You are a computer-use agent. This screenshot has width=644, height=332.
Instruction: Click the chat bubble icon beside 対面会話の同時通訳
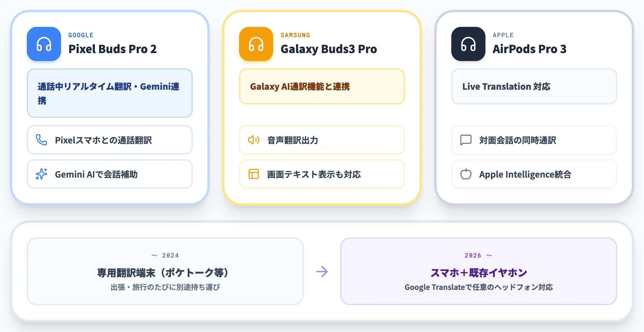466,140
